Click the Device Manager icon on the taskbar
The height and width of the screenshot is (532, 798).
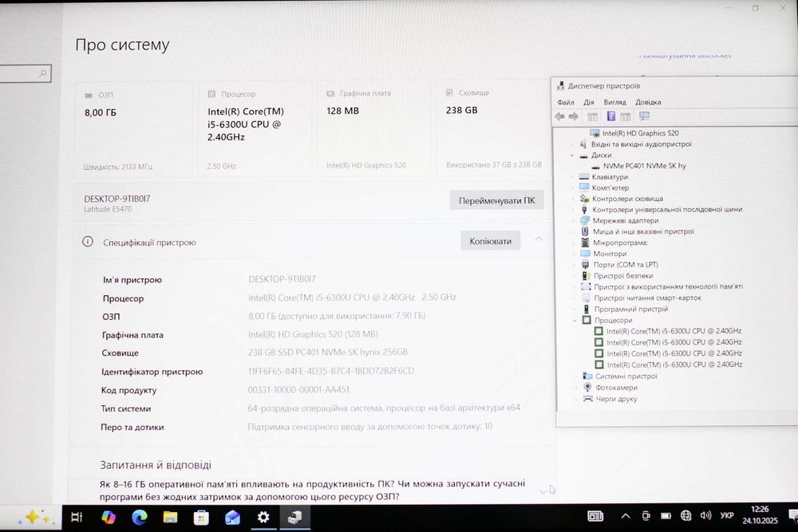pyautogui.click(x=294, y=518)
